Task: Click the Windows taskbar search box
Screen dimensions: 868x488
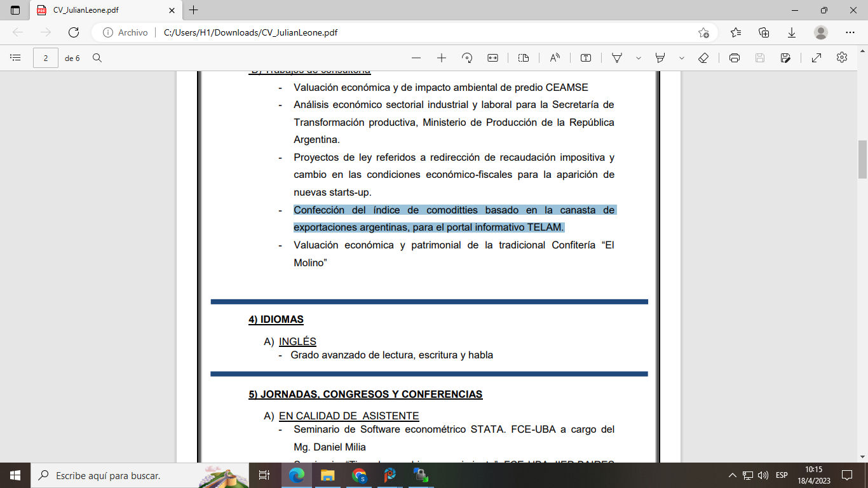Action: click(140, 475)
